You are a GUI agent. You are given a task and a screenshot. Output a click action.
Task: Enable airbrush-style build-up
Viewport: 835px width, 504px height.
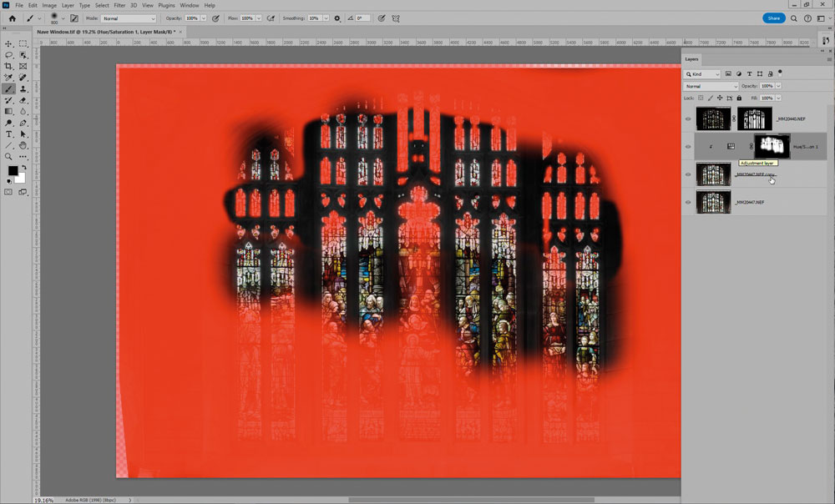(x=271, y=18)
